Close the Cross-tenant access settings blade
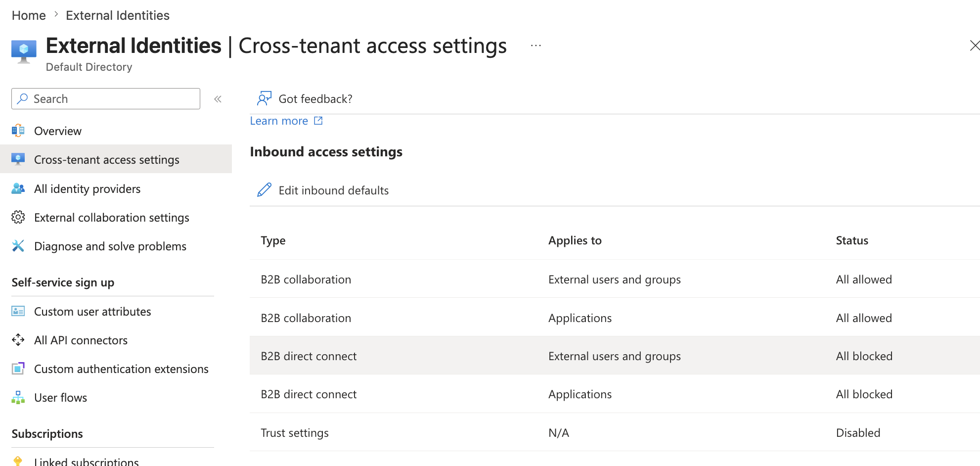Image resolution: width=980 pixels, height=466 pixels. (x=974, y=46)
